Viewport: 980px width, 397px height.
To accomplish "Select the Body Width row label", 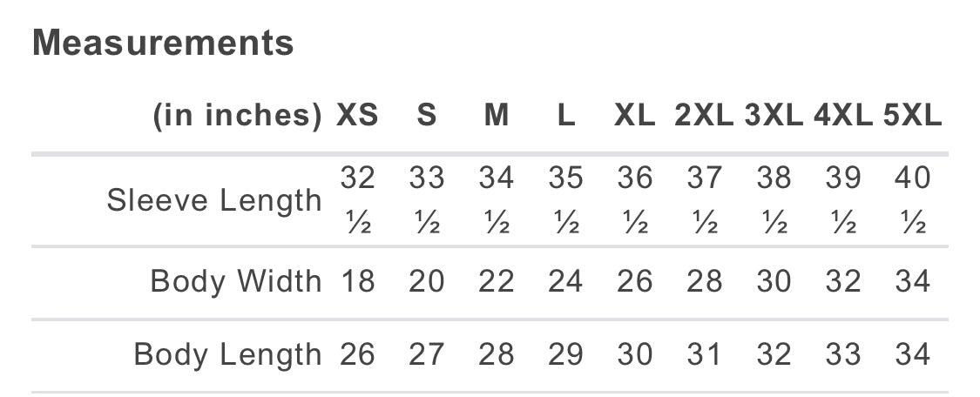I will click(x=236, y=281).
